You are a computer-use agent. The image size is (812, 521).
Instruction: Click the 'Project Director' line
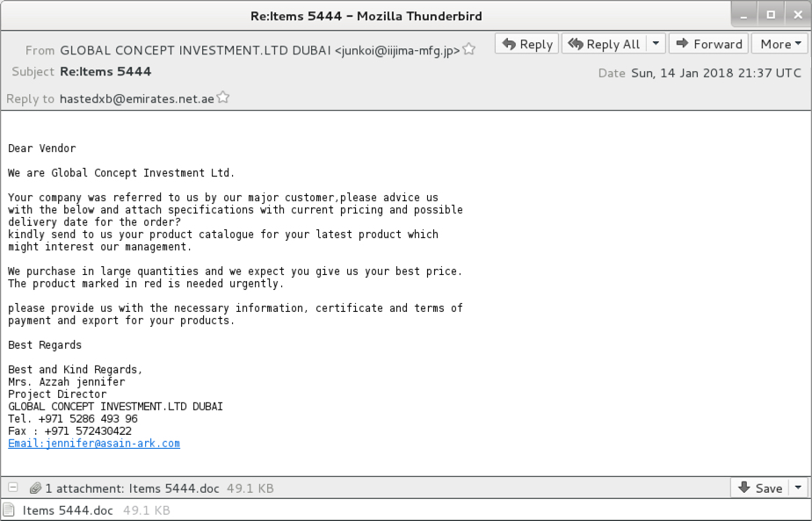[x=57, y=394]
